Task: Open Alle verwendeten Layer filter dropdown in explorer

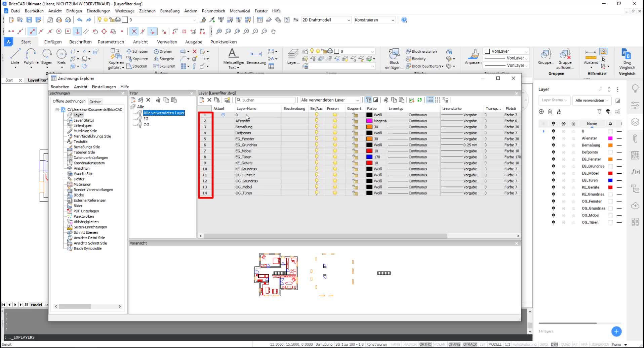Action: (x=330, y=100)
